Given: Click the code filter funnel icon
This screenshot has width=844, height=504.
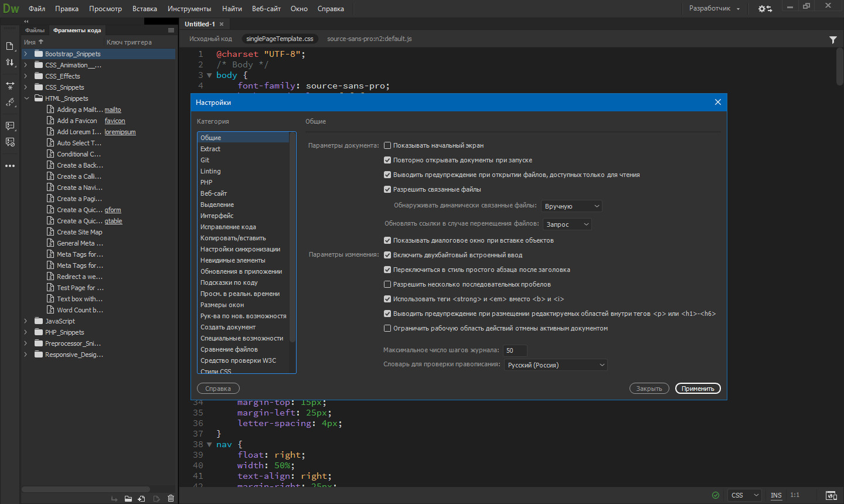Looking at the screenshot, I should click(833, 40).
